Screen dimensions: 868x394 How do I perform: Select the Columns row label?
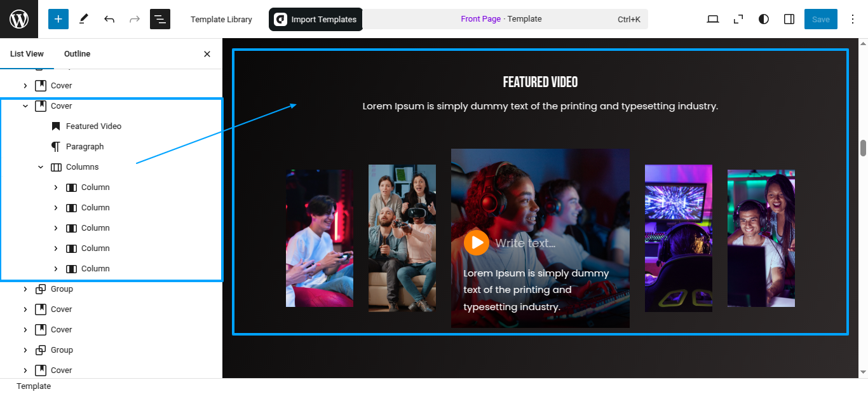83,167
